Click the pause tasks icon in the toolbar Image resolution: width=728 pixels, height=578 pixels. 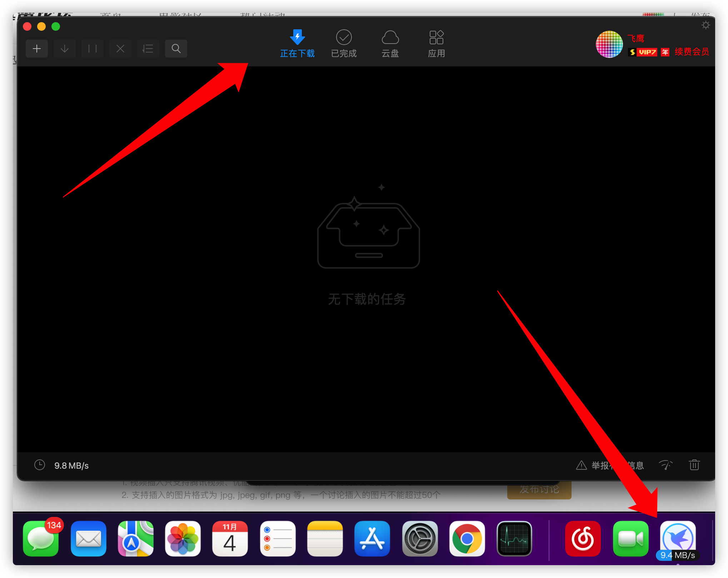(x=93, y=49)
